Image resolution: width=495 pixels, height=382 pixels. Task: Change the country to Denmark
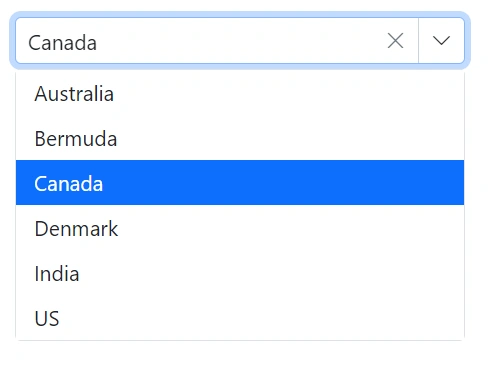tap(240, 228)
